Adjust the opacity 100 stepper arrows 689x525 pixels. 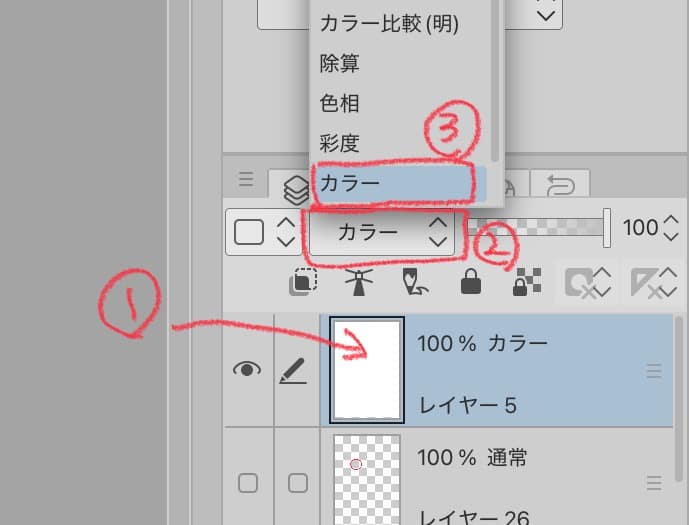[669, 228]
